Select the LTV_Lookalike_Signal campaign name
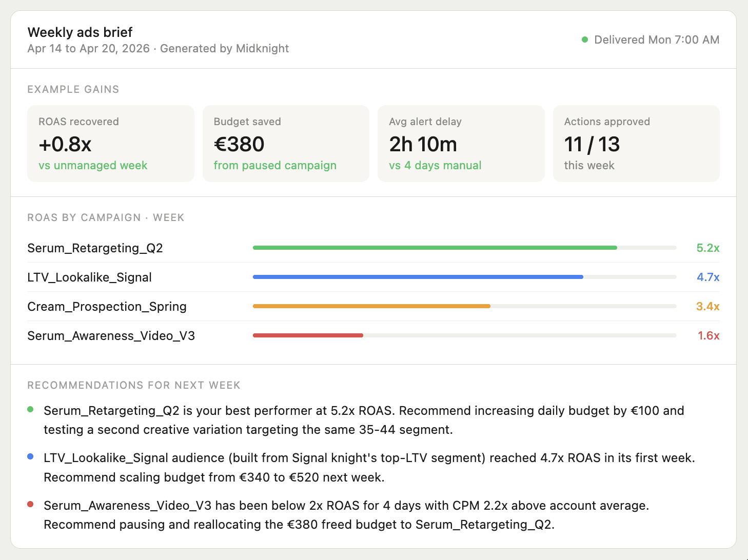Image resolution: width=748 pixels, height=560 pixels. [x=89, y=277]
